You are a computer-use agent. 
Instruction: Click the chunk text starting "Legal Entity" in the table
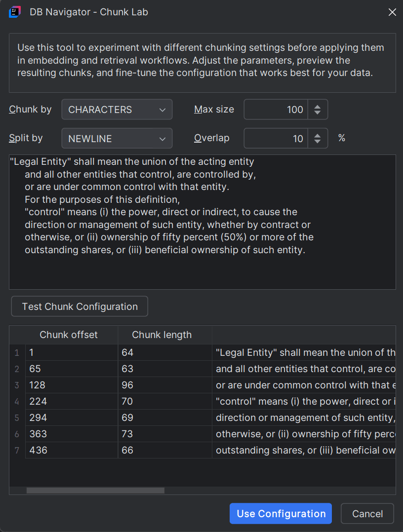tap(304, 352)
